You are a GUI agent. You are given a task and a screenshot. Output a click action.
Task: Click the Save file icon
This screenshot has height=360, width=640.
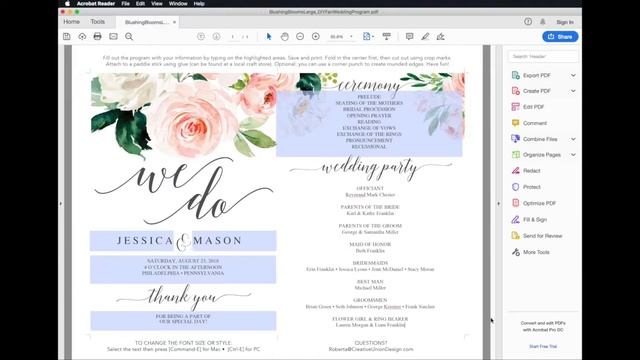(67, 37)
